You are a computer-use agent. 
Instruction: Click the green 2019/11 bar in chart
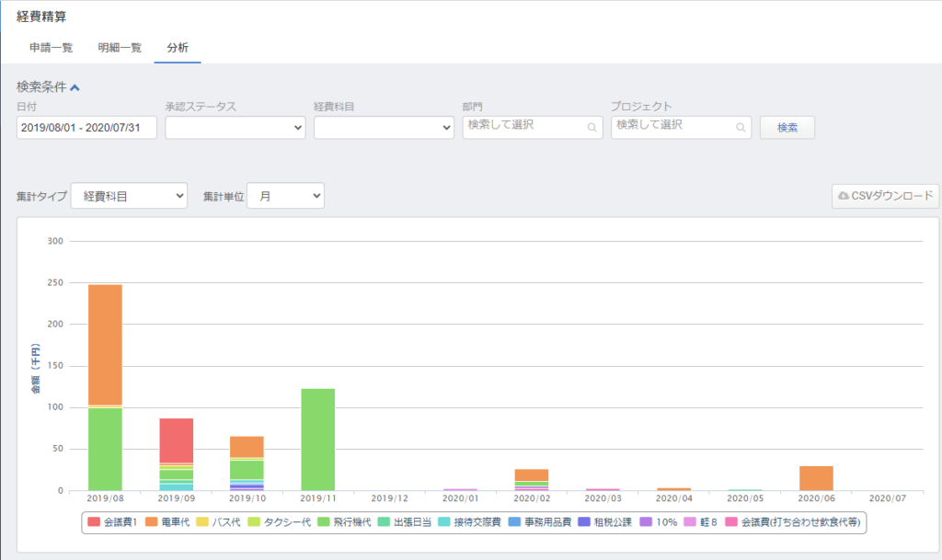click(x=318, y=439)
